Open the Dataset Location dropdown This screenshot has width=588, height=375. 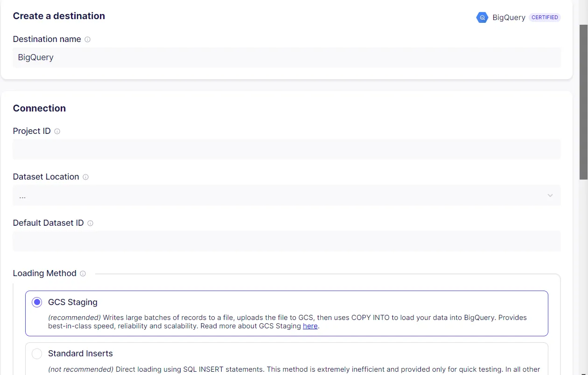coord(287,195)
